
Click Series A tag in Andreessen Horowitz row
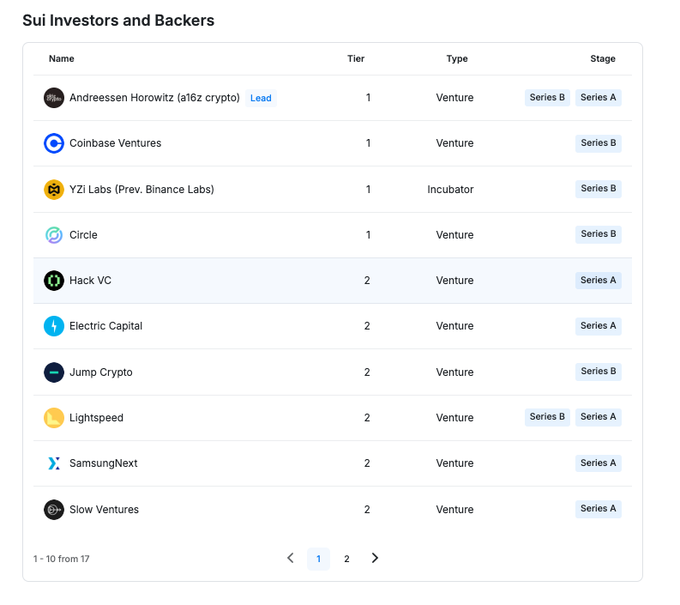pos(598,98)
